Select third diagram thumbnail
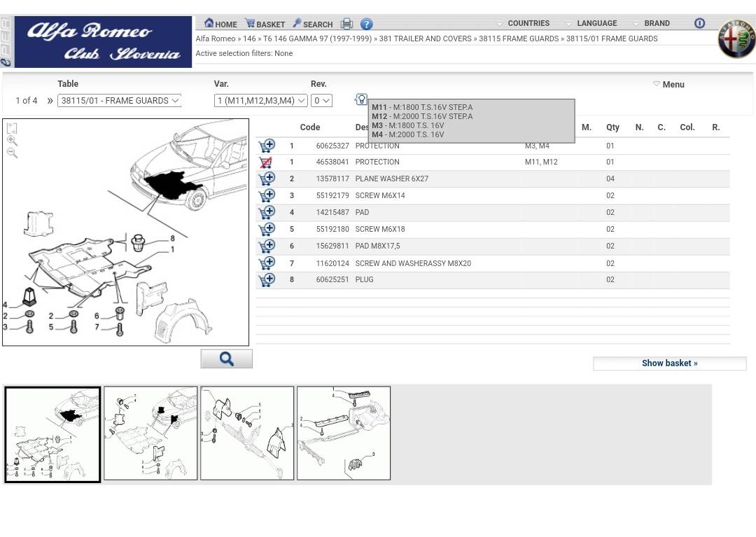756x537 pixels. coord(247,433)
